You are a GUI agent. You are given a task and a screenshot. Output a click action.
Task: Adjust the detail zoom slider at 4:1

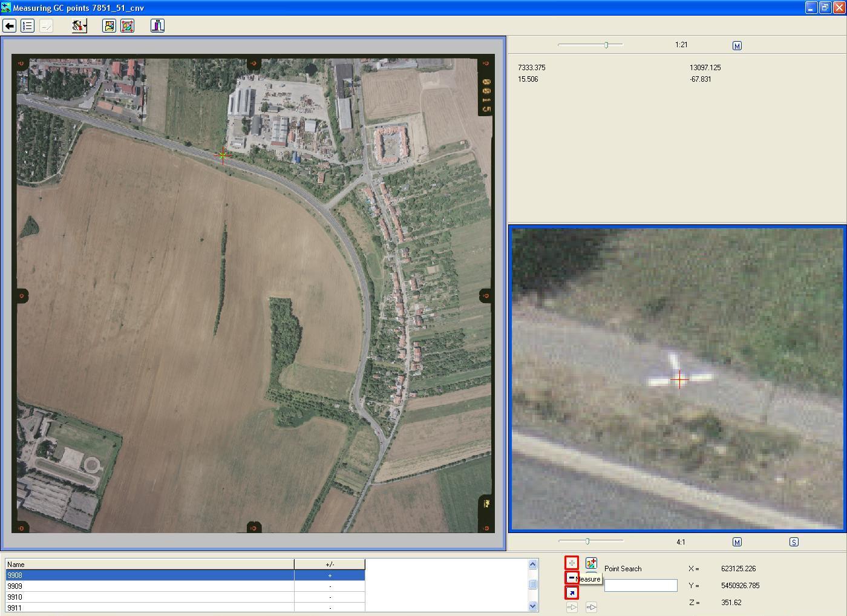[587, 541]
